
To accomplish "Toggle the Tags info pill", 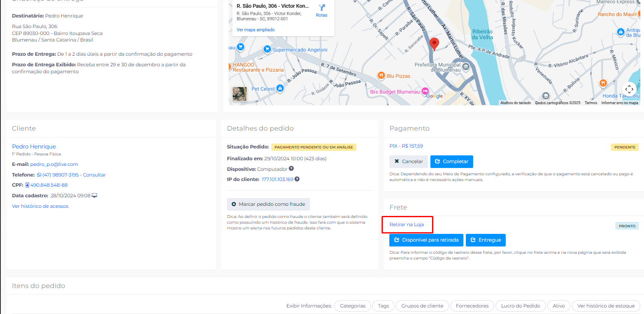I will tap(383, 306).
